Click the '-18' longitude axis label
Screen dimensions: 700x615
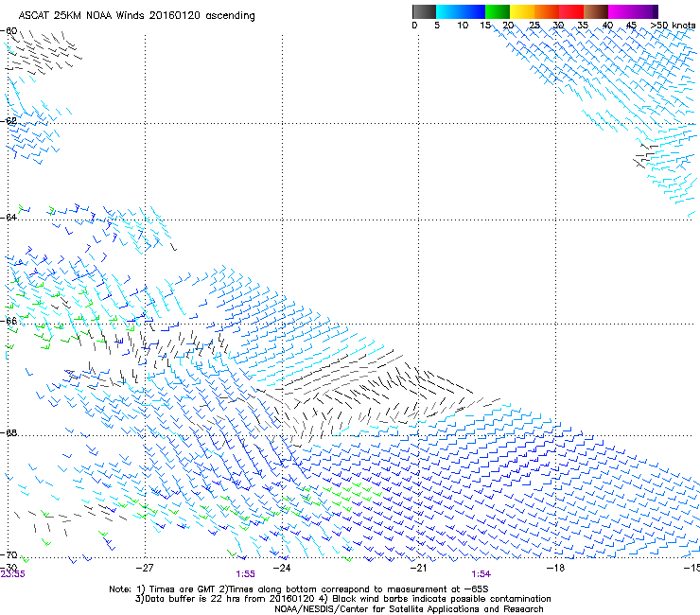click(x=555, y=568)
